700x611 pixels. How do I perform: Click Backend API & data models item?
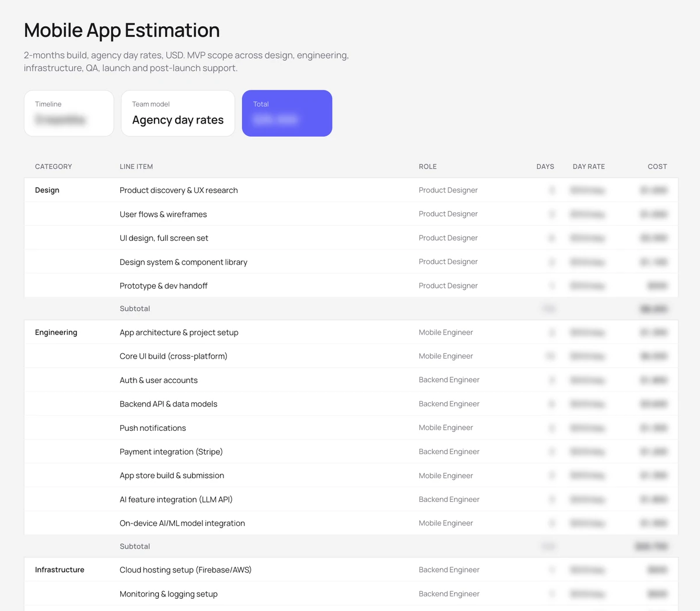[x=169, y=404]
